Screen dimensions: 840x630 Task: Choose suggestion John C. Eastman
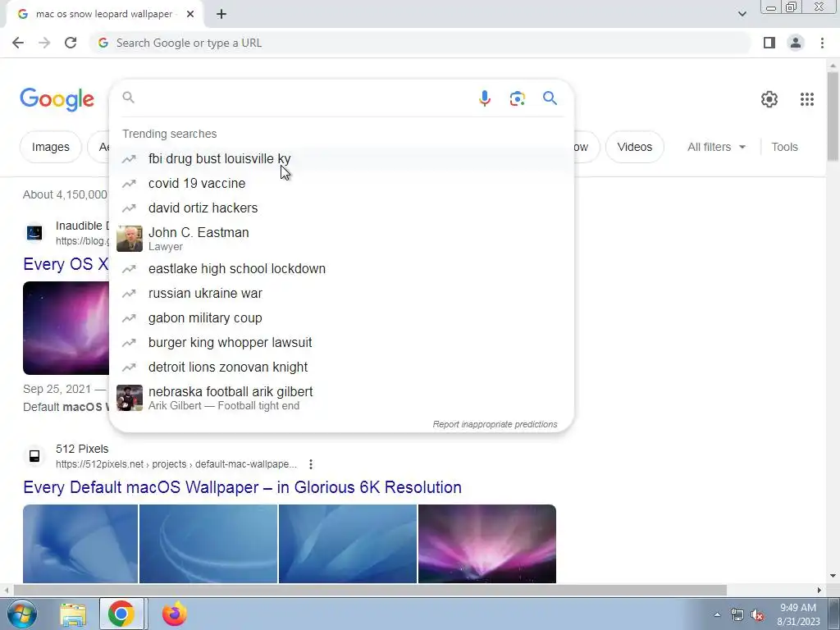point(341,239)
